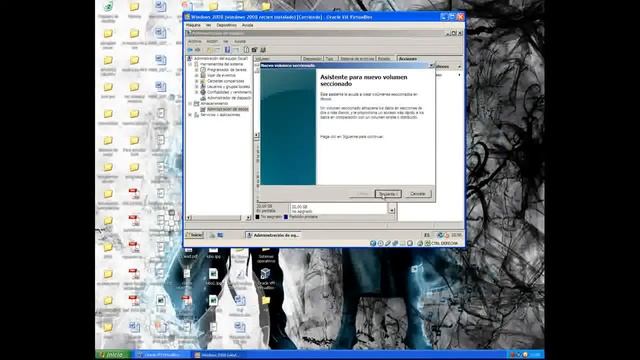Click the Back arrow in the MMC toolbar

click(x=190, y=50)
